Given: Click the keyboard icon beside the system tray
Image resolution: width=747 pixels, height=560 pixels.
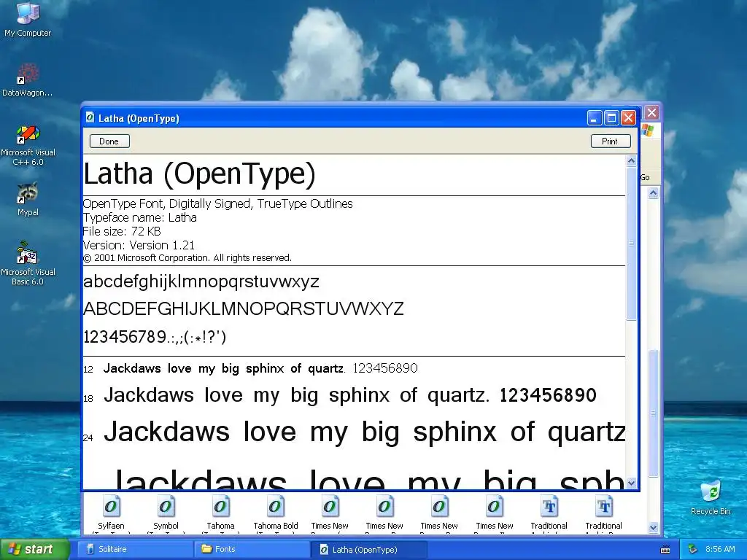Looking at the screenshot, I should (x=665, y=550).
